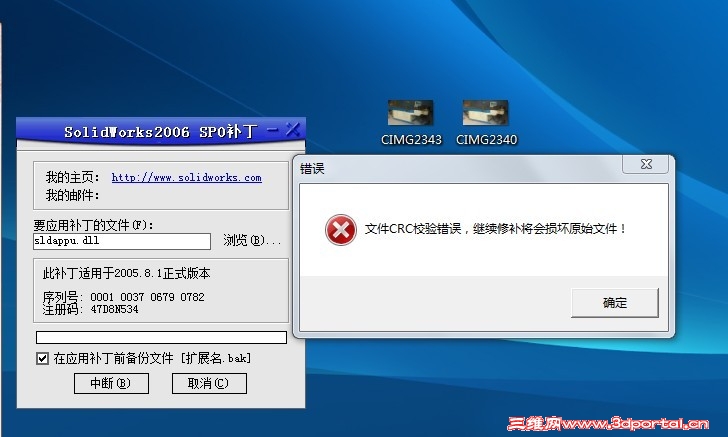Click the 确定 button in error dialog

click(615, 303)
